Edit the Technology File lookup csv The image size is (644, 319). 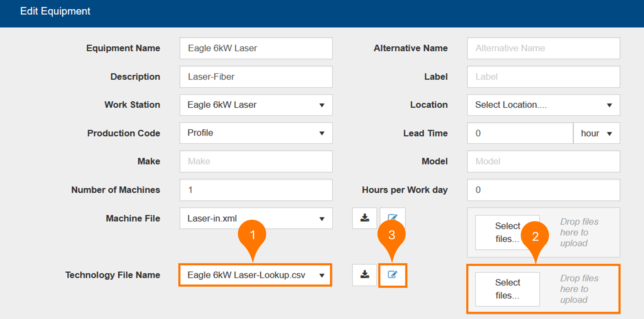point(392,275)
